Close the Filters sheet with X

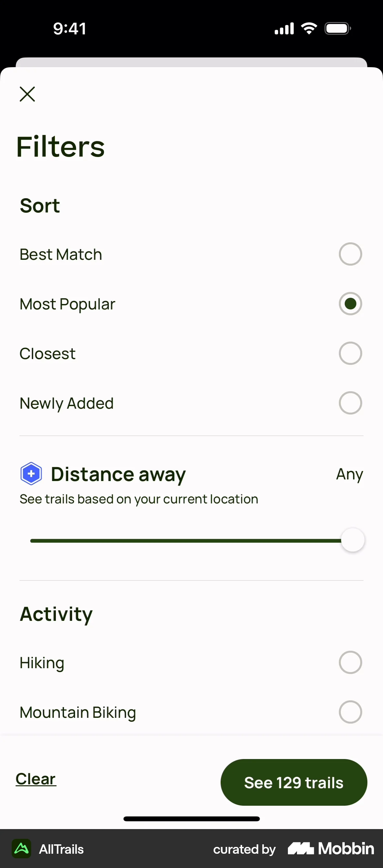pyautogui.click(x=27, y=94)
